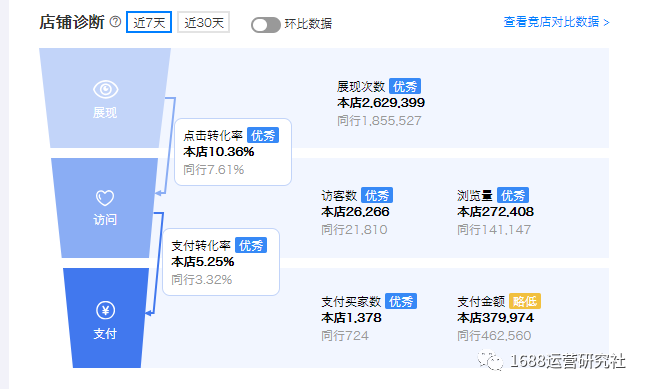Viewport: 646px width, 389px height.
Task: Click the 支付金额 metric label
Action: [481, 302]
